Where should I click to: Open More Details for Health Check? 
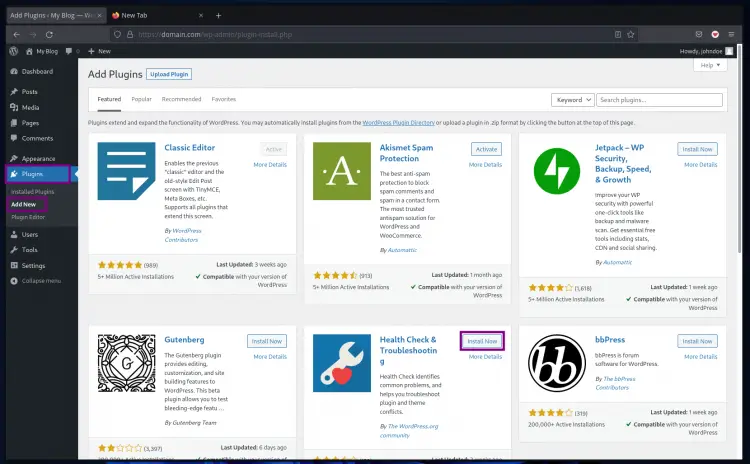pos(485,357)
